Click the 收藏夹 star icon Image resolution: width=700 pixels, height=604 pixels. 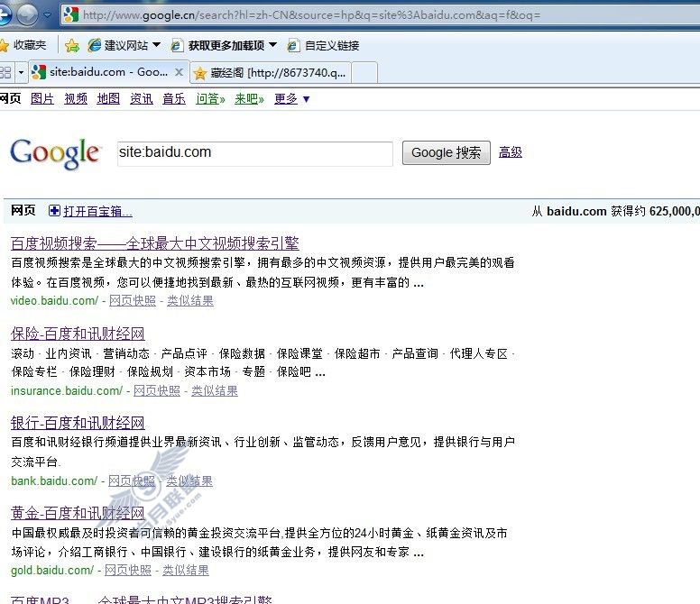pos(4,45)
